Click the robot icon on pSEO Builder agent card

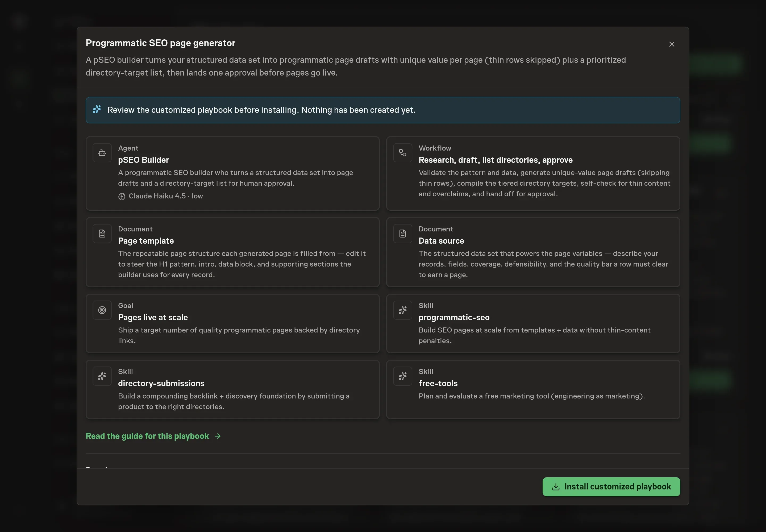102,153
